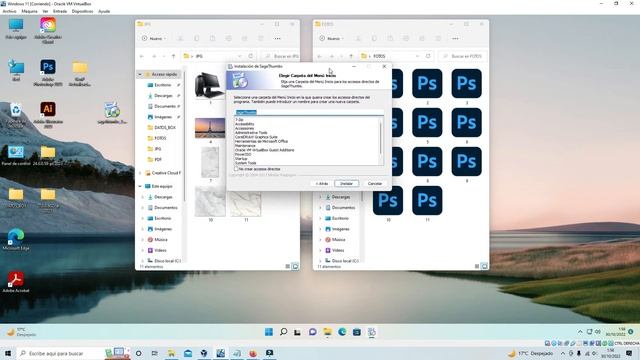Viewport: 640px width, 360px height.
Task: Select the computer image thumbnail in the JPG window
Action: [x=209, y=85]
